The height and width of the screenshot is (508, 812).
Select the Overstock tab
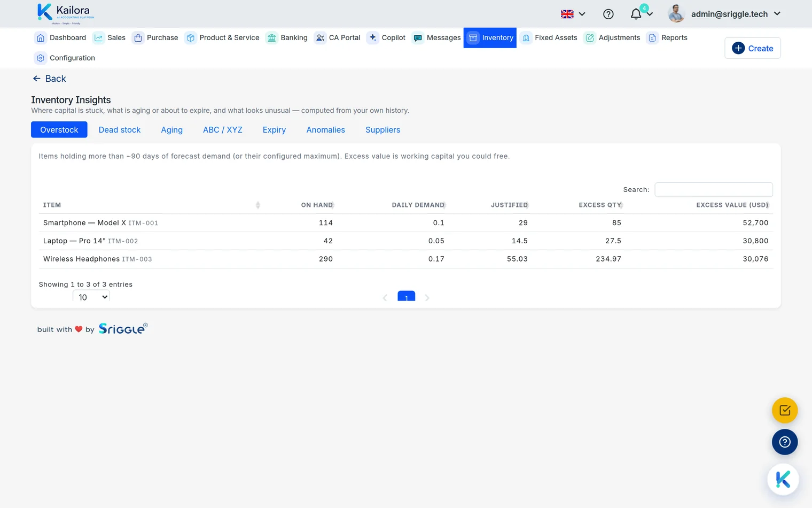click(59, 130)
